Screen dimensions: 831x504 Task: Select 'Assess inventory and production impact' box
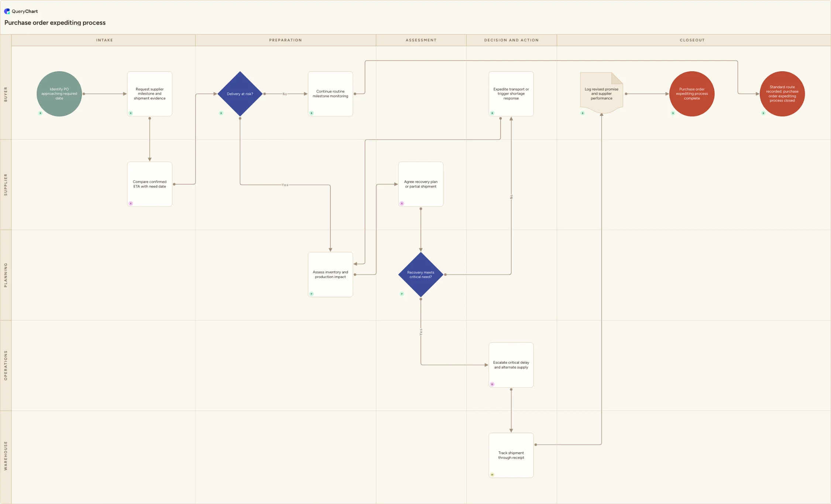point(330,275)
